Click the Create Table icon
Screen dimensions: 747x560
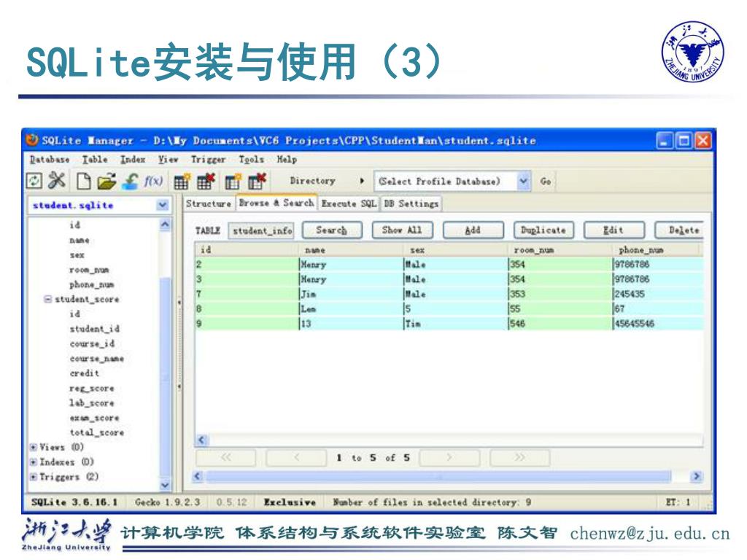tap(182, 182)
